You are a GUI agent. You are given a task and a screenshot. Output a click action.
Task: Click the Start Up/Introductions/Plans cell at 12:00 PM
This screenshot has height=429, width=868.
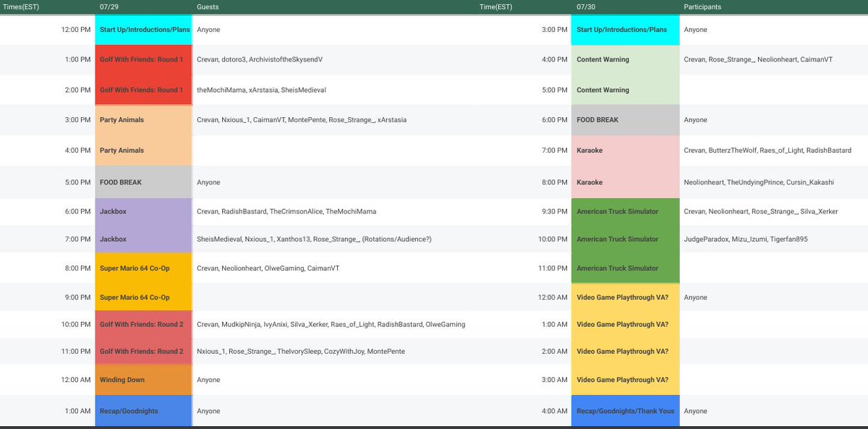click(x=143, y=30)
